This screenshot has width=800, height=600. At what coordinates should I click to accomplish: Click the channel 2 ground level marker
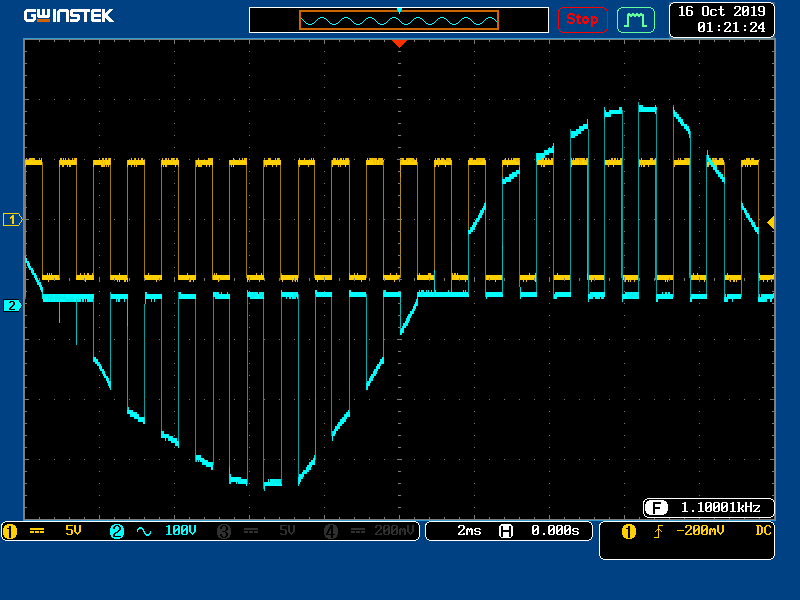pyautogui.click(x=12, y=306)
